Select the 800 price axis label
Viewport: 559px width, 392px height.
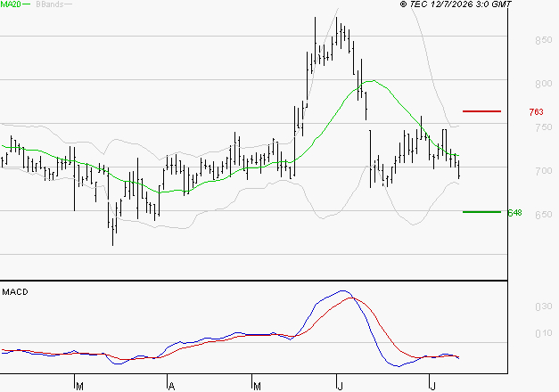click(544, 84)
